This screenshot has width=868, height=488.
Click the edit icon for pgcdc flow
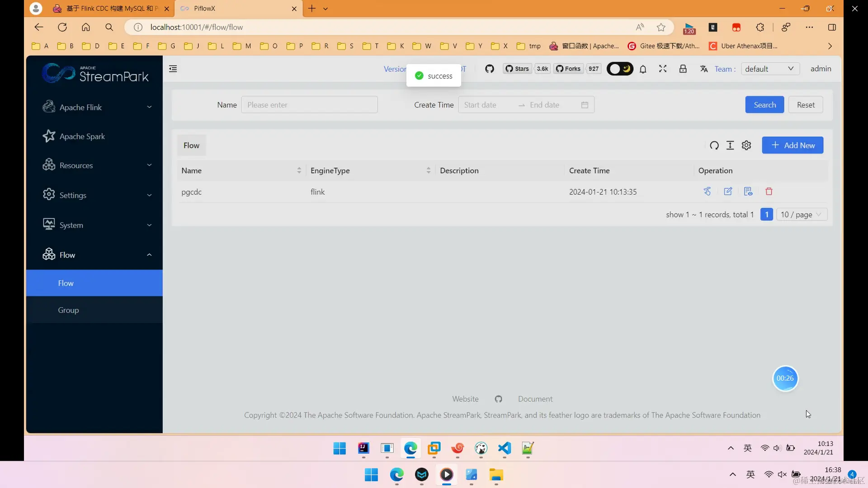coord(728,192)
